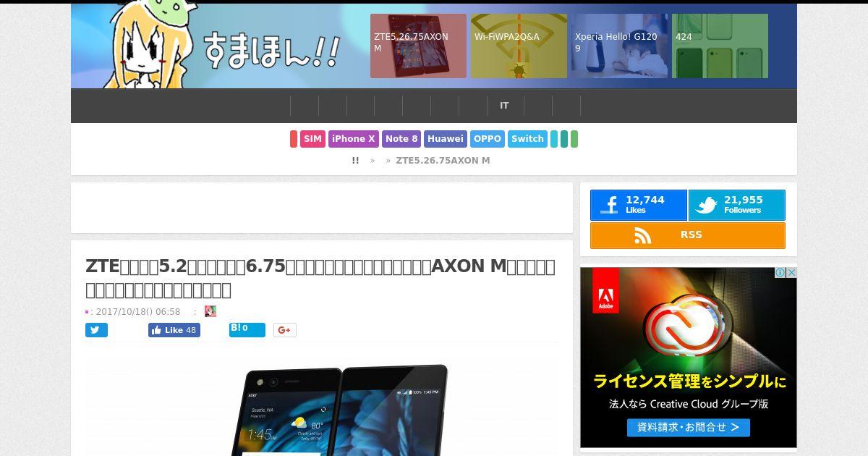Click the unlabeled red tag before SIM
The height and width of the screenshot is (456, 868).
pos(294,139)
